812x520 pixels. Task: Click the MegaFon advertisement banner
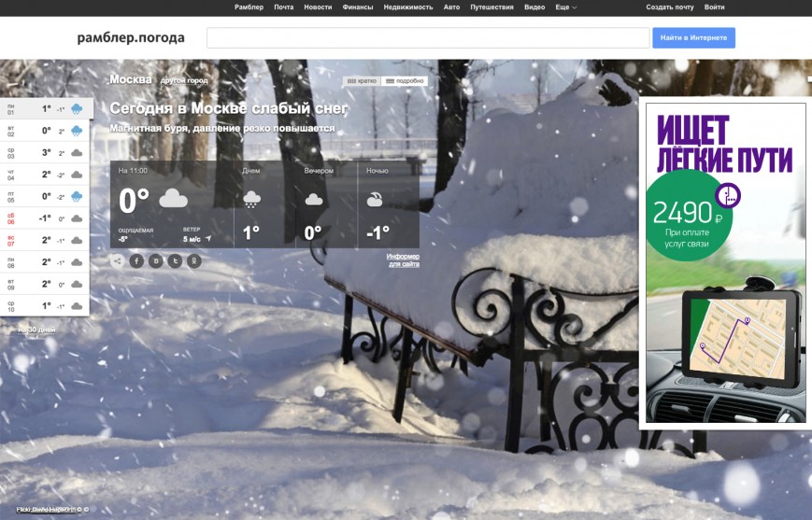click(x=725, y=263)
